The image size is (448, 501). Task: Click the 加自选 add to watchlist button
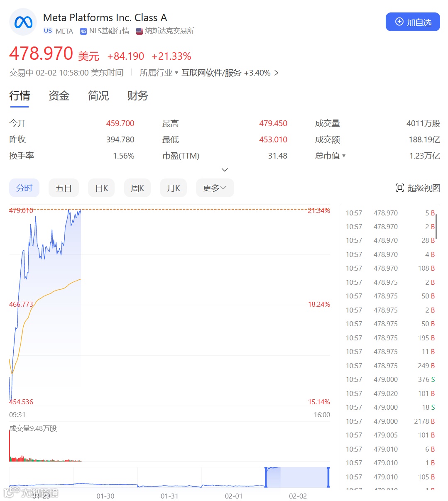pyautogui.click(x=413, y=22)
